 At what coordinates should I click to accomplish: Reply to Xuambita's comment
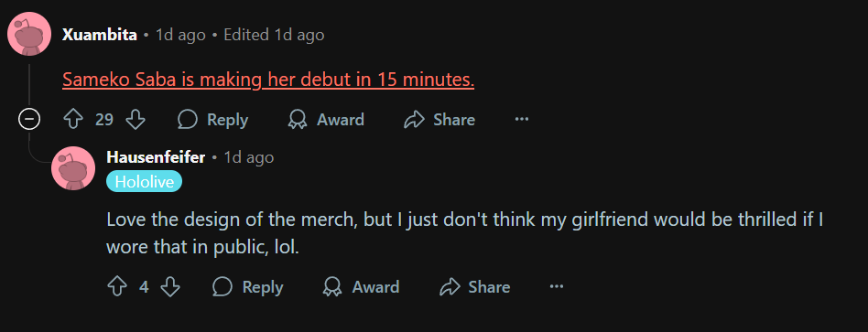(x=212, y=120)
